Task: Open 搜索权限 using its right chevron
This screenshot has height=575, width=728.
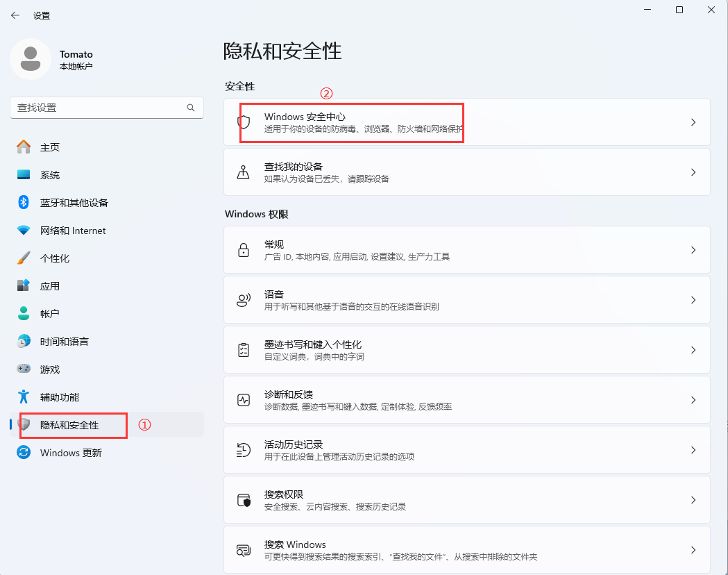Action: [x=693, y=500]
